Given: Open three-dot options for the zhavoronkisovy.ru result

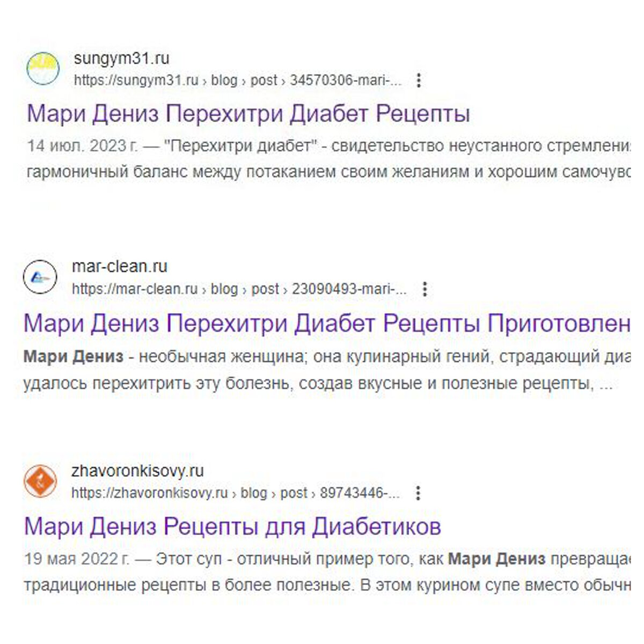Looking at the screenshot, I should (x=418, y=493).
